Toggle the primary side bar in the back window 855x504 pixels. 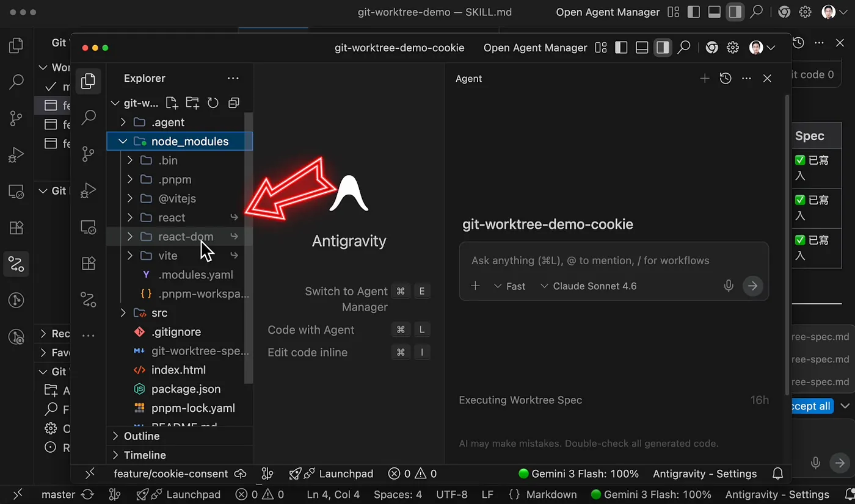click(694, 12)
